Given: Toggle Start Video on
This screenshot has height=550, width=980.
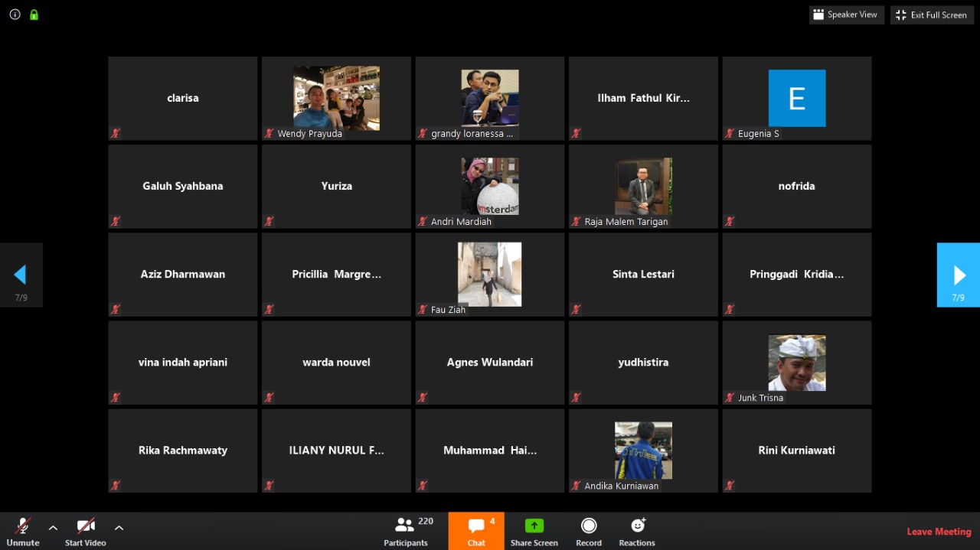Looking at the screenshot, I should [85, 531].
